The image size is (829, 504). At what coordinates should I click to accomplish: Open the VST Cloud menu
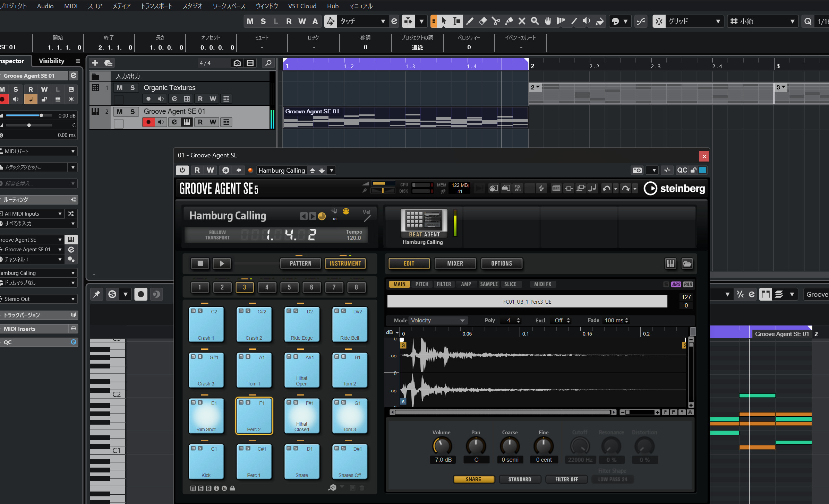pyautogui.click(x=302, y=6)
